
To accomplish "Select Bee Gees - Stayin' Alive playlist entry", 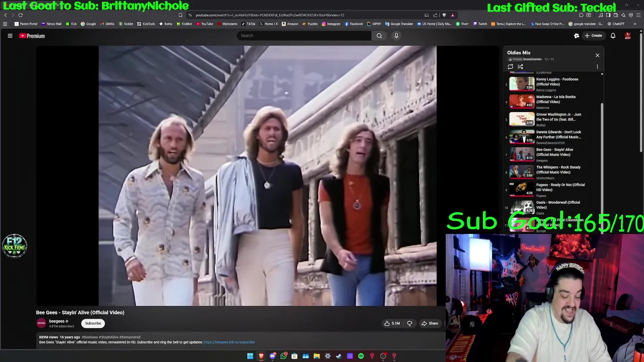I will click(x=553, y=154).
